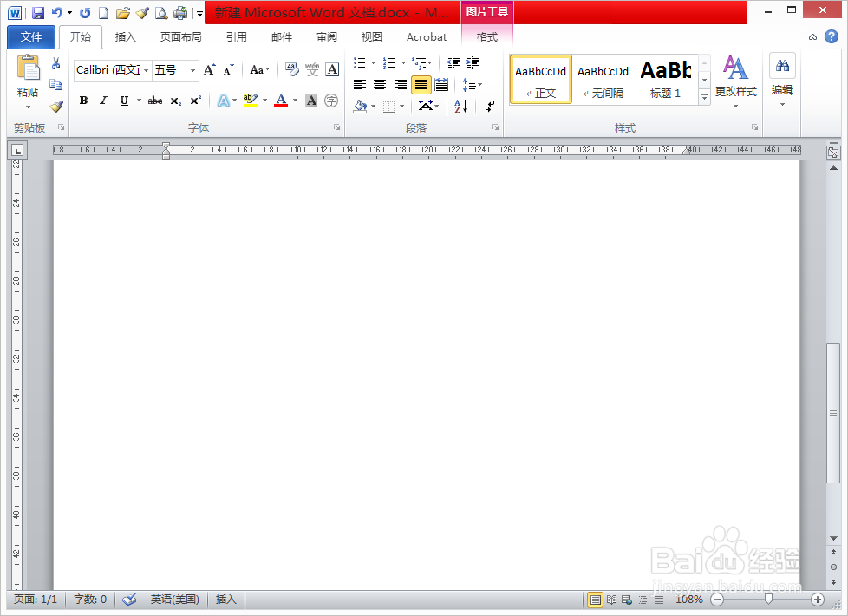Screen dimensions: 848x616
Task: Open the multilevel list dropdown
Action: click(422, 63)
